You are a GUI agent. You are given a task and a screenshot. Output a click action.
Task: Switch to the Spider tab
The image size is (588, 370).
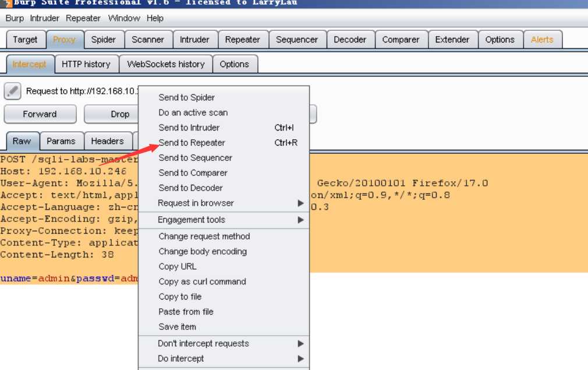tap(104, 40)
